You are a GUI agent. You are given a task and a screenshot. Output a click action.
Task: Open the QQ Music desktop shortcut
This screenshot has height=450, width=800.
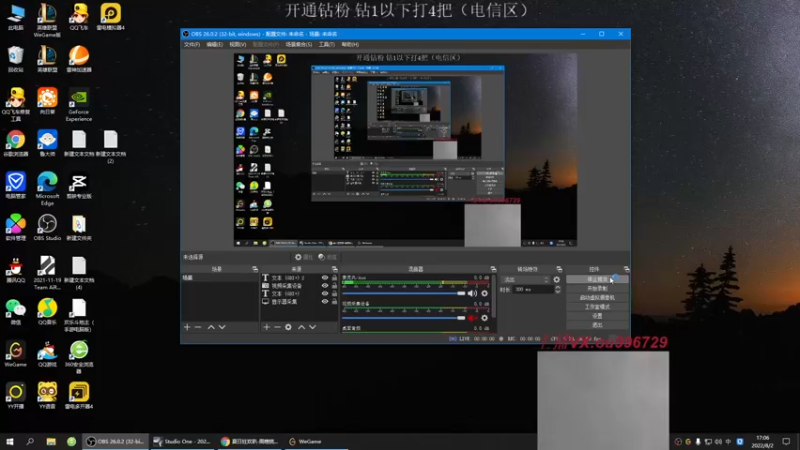(47, 312)
